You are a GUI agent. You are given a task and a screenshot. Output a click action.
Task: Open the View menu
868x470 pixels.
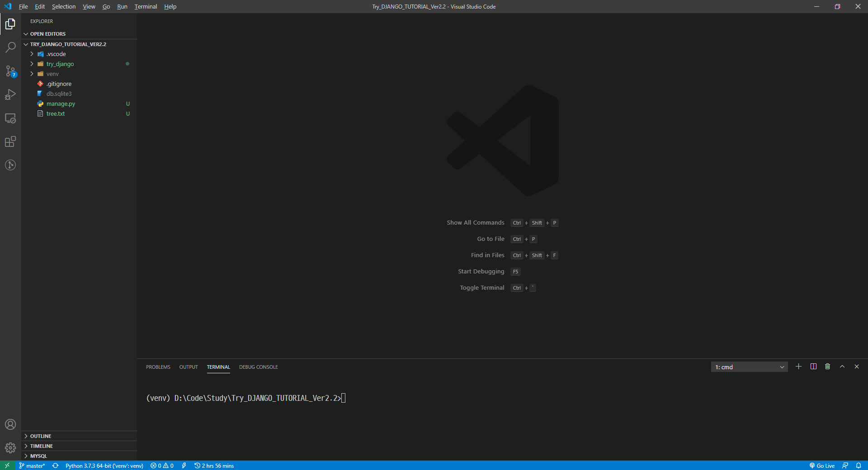point(89,6)
